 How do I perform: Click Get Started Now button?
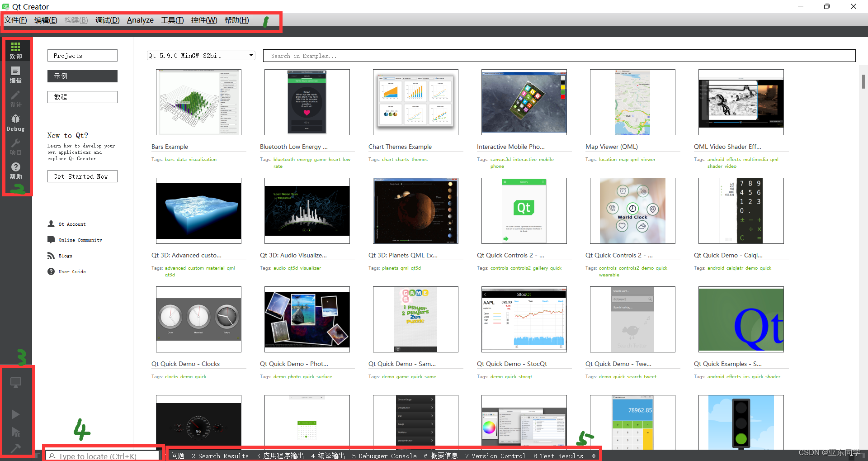click(82, 176)
